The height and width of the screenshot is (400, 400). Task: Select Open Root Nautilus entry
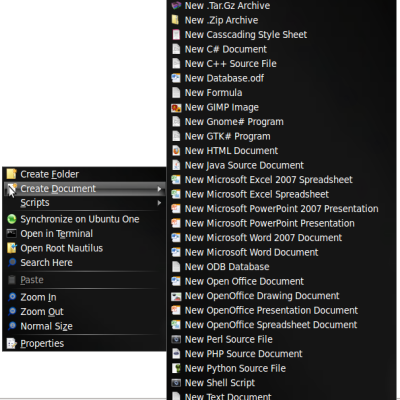[84, 248]
